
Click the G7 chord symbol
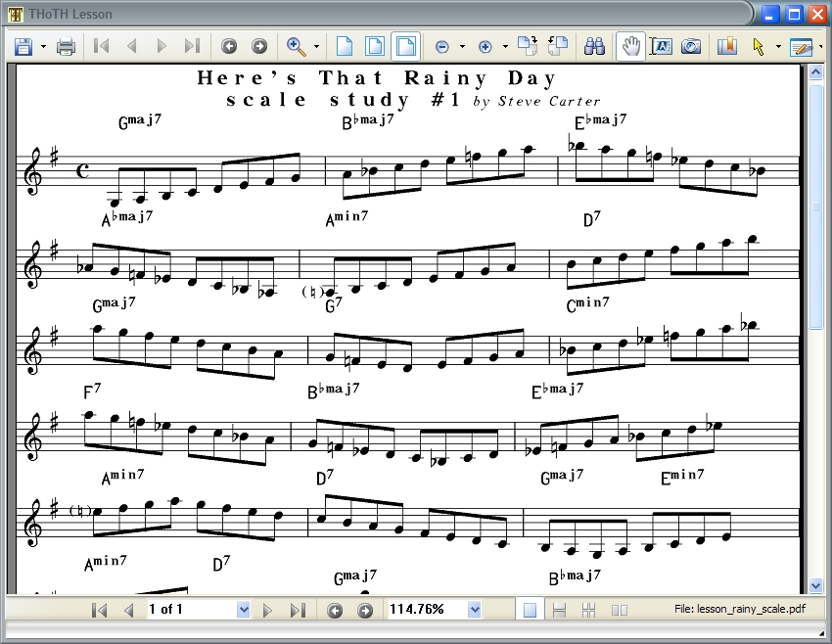click(x=334, y=304)
